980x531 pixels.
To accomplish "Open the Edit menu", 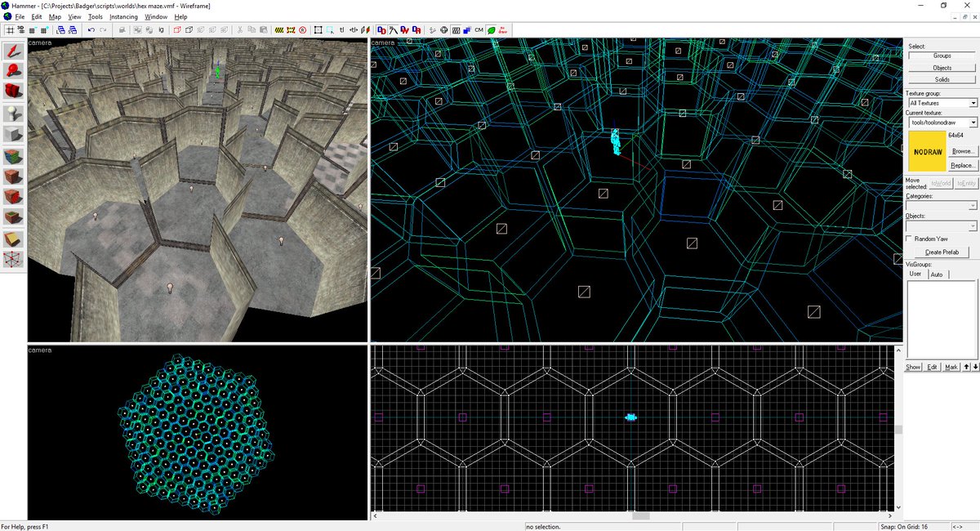I will pyautogui.click(x=37, y=16).
